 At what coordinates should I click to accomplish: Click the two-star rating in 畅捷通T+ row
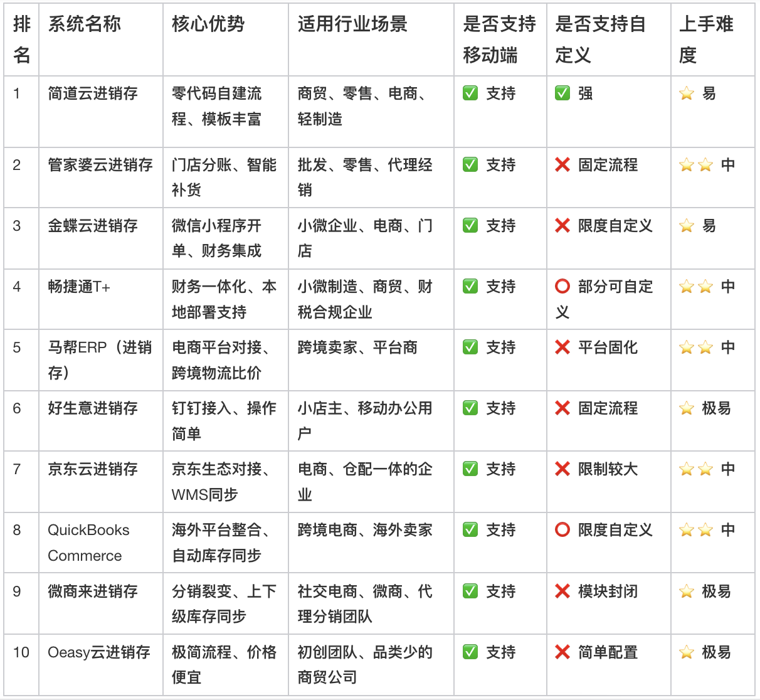696,287
